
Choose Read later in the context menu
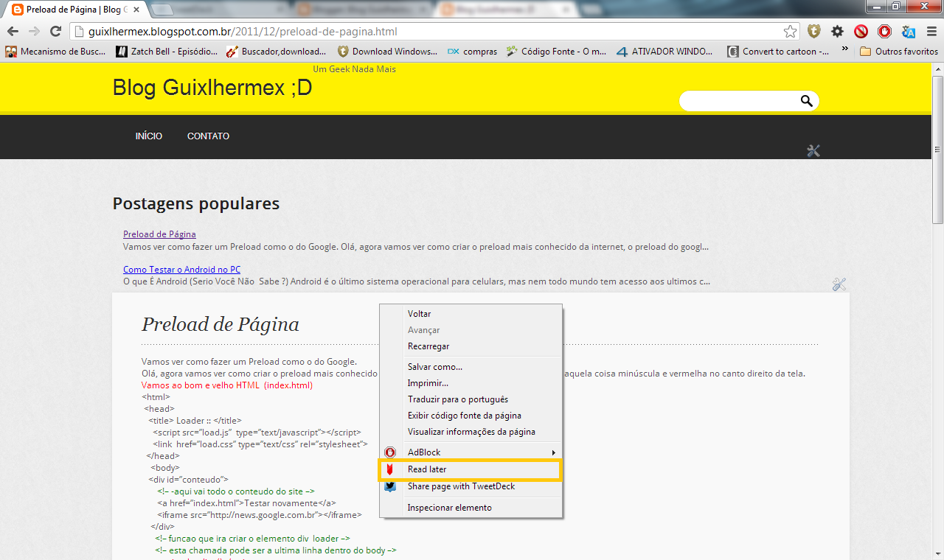pos(471,469)
